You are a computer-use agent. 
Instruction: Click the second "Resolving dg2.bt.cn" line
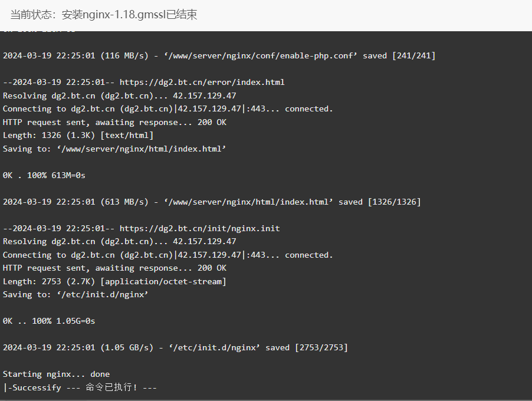[119, 242]
